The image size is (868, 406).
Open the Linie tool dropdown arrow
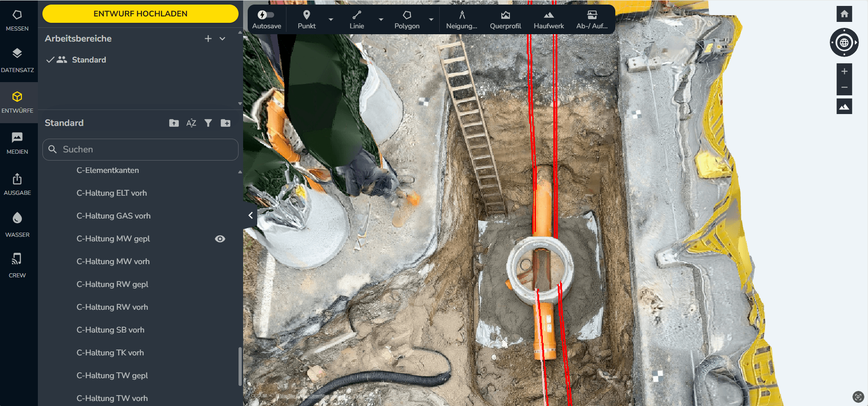[381, 20]
